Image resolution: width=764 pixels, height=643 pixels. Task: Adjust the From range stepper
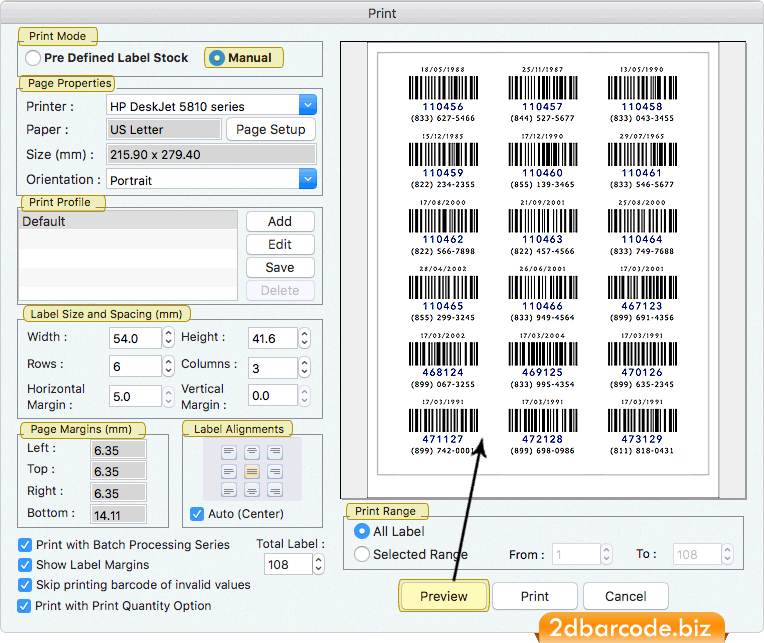point(606,554)
